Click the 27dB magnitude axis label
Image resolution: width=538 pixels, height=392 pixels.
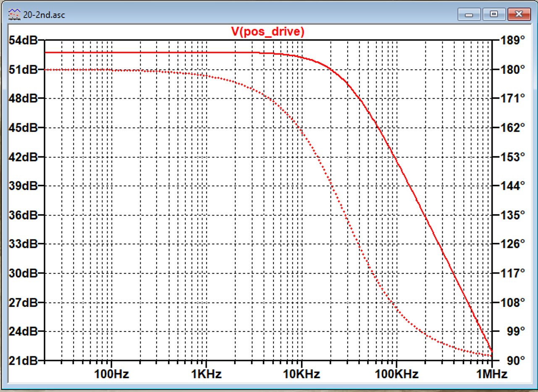tap(23, 302)
